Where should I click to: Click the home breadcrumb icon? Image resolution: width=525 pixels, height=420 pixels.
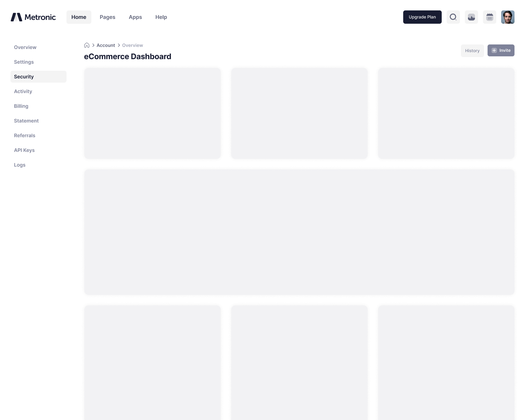pos(87,45)
